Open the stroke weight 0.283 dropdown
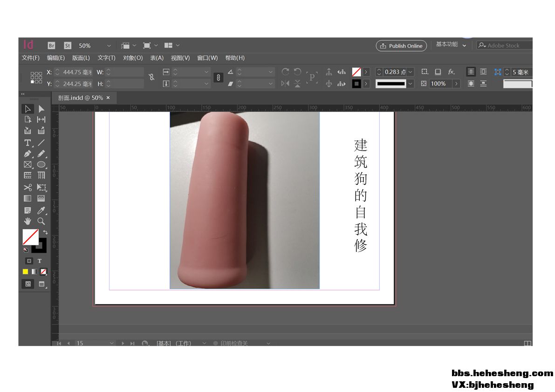The width and height of the screenshot is (555, 392). [x=410, y=72]
